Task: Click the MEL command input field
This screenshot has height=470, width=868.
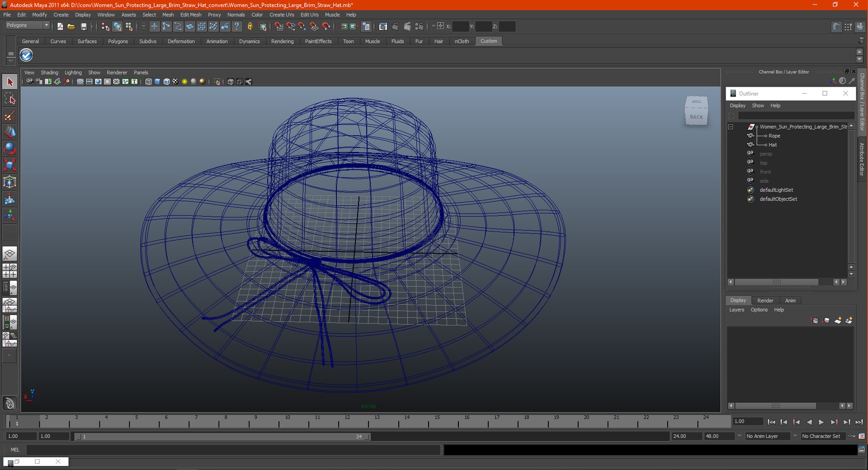Action: pos(233,450)
